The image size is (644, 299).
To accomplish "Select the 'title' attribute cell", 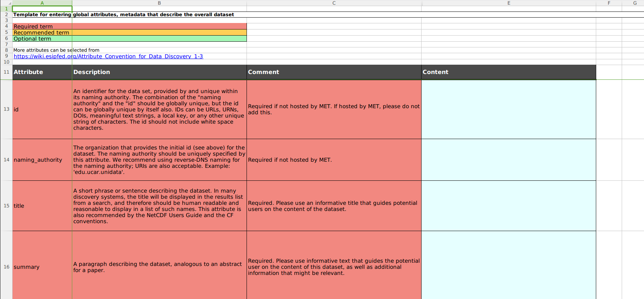I will tap(42, 206).
